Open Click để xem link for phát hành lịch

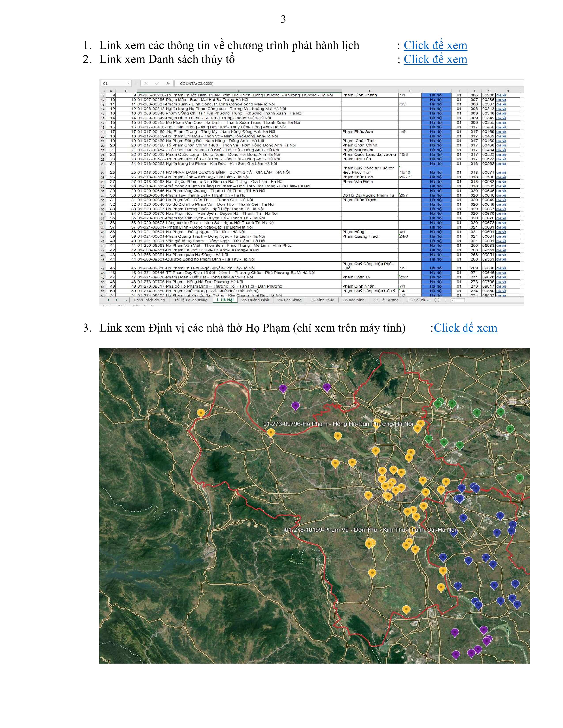(x=435, y=45)
